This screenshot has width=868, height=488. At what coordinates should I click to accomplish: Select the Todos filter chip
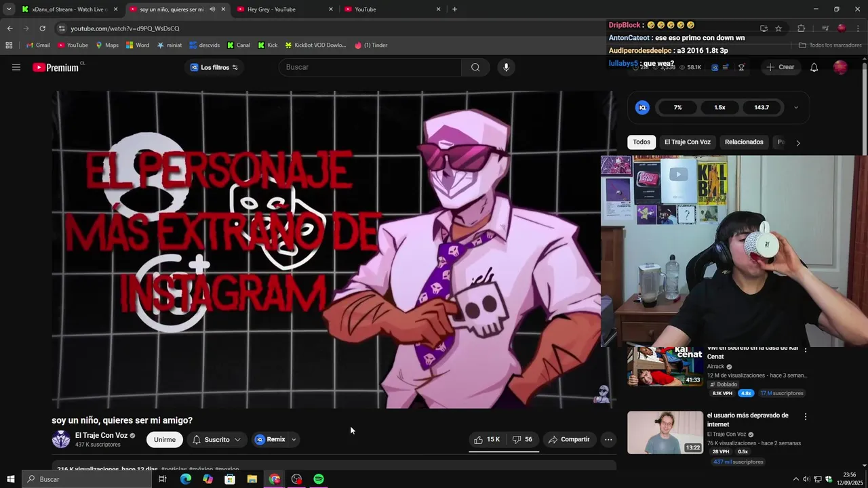(642, 142)
